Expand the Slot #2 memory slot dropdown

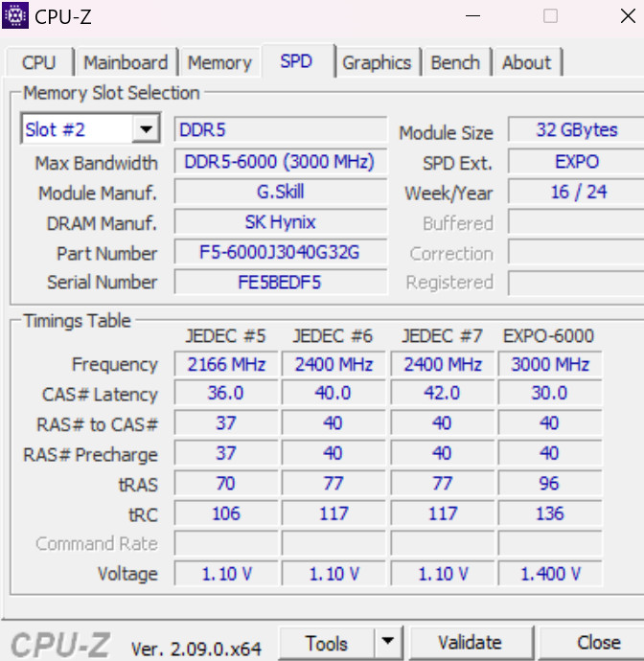[x=146, y=128]
